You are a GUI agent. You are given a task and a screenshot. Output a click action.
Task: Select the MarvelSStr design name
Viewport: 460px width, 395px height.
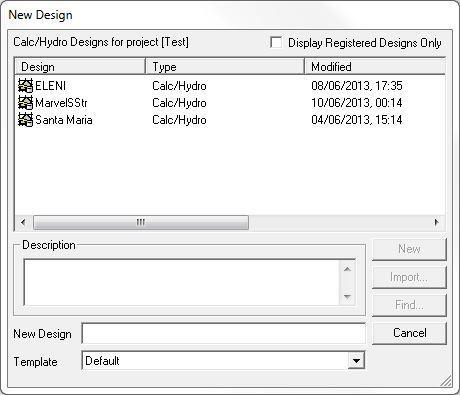(x=61, y=103)
